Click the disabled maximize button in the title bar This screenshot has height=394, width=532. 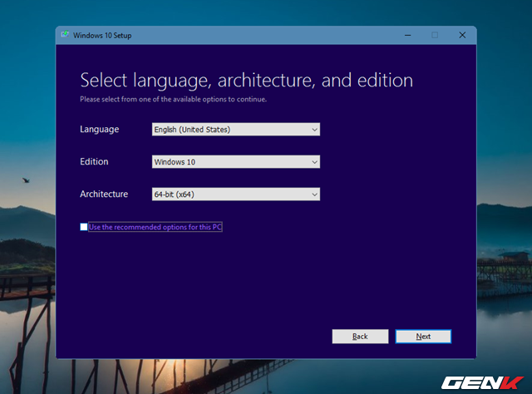coord(435,35)
